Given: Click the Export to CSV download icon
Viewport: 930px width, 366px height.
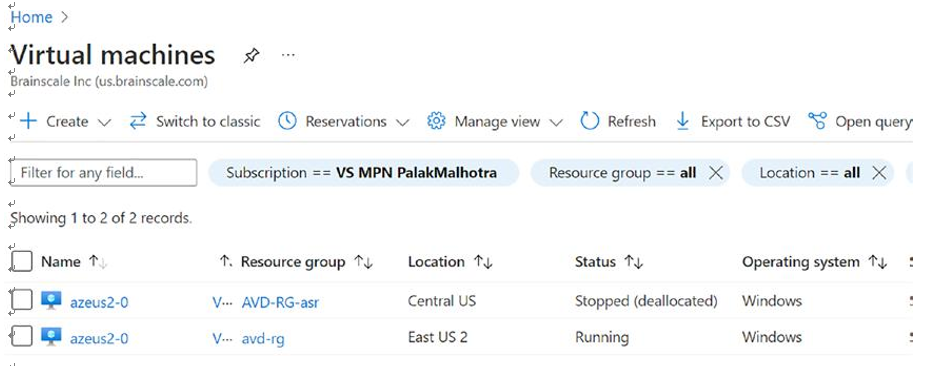Looking at the screenshot, I should (683, 121).
